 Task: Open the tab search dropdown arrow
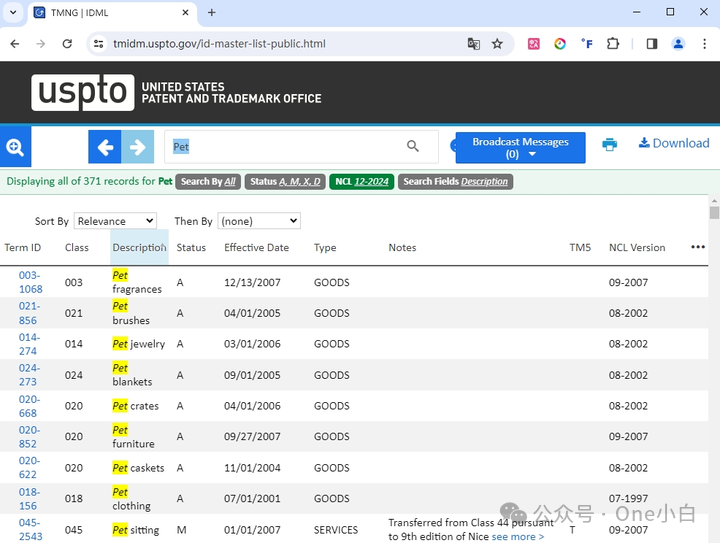(13, 12)
